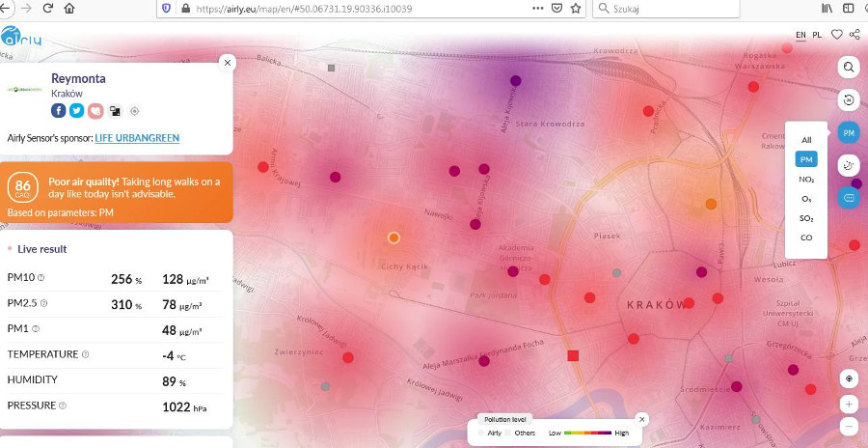Click the LIFE URBANGREEN sponsor logo
Image resolution: width=868 pixels, height=448 pixels.
[x=24, y=89]
